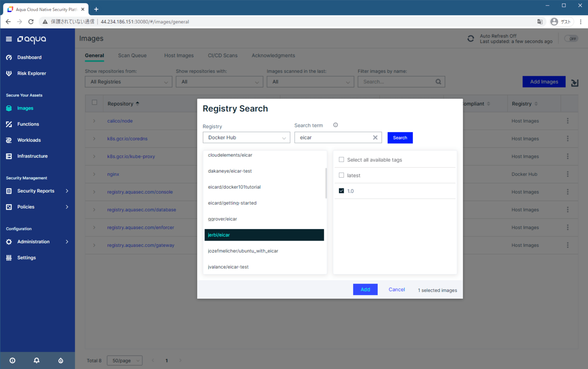
Task: Open Images scanned in the last dropdown
Action: pos(311,82)
